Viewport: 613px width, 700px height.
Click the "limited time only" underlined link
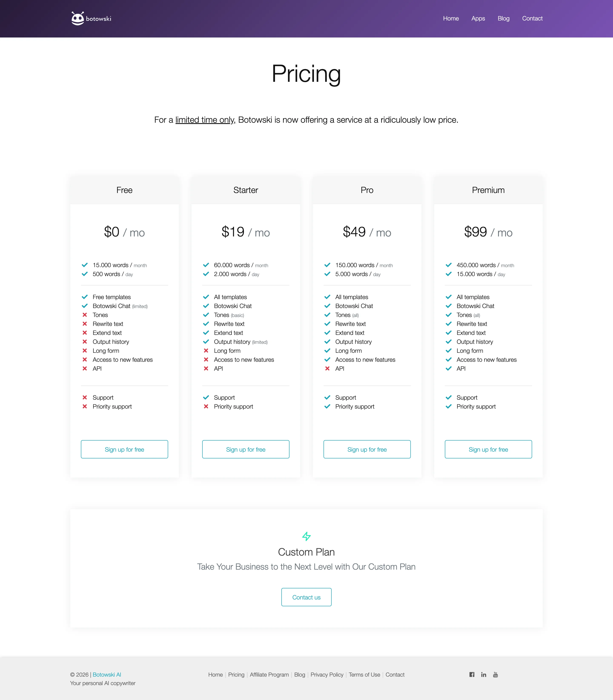(205, 120)
